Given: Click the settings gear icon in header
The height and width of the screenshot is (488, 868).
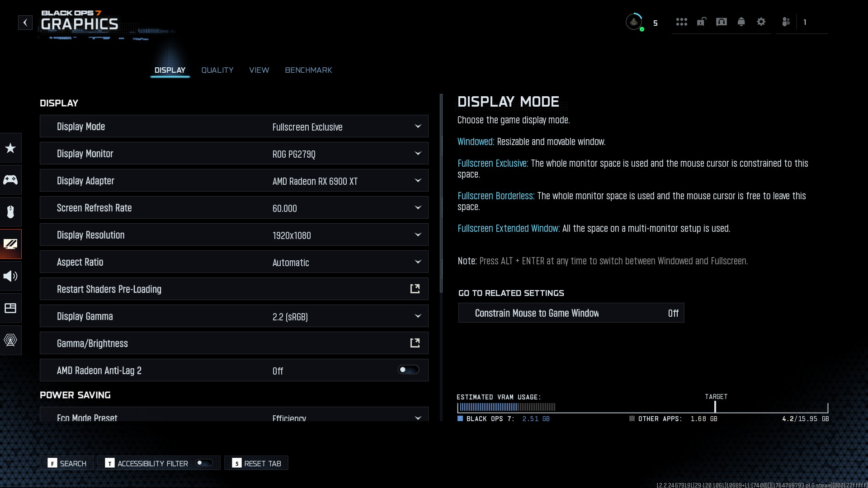Looking at the screenshot, I should click(x=761, y=22).
